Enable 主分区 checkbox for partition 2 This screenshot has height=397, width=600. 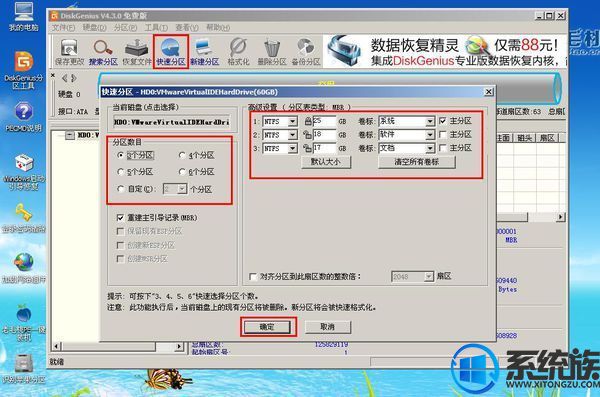coord(443,134)
